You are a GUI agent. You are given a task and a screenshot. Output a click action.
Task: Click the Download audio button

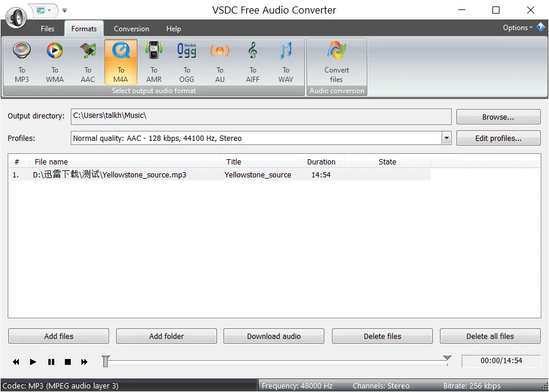point(274,337)
